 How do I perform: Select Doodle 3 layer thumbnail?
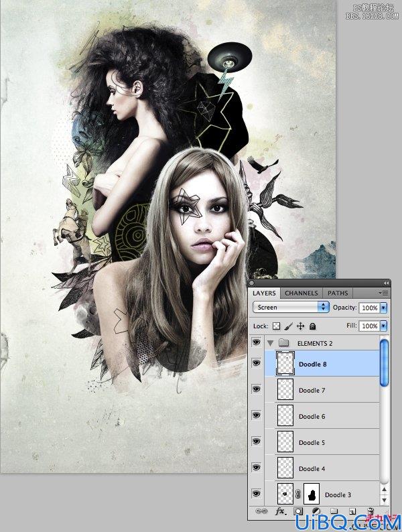285,494
